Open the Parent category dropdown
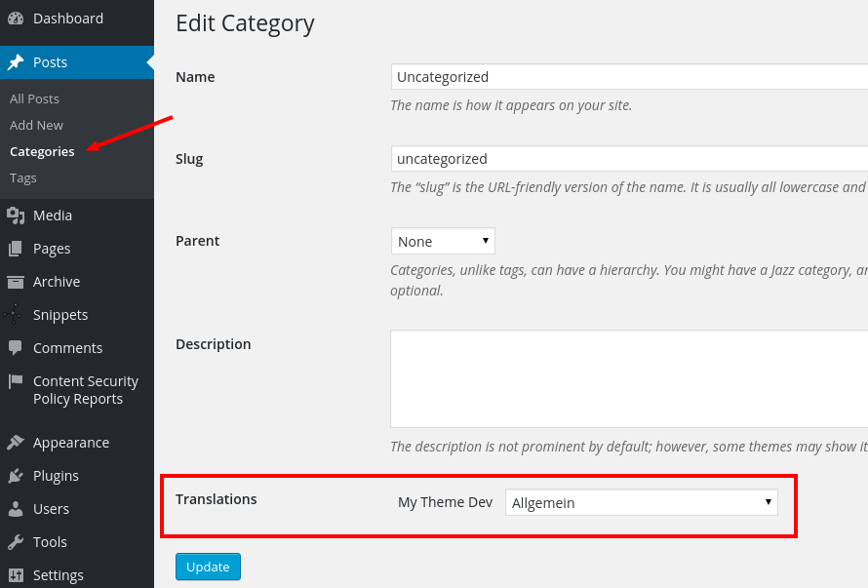Viewport: 868px width, 588px height. point(443,241)
